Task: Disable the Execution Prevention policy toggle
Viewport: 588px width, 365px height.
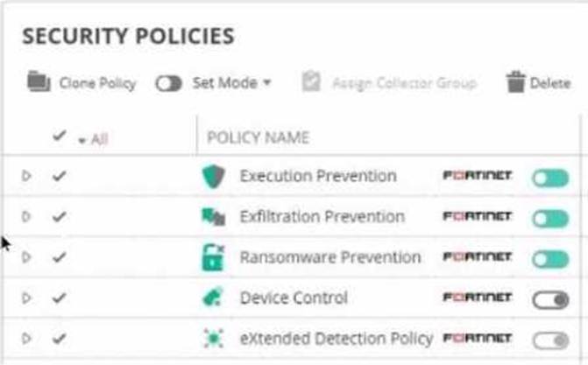Action: point(549,178)
